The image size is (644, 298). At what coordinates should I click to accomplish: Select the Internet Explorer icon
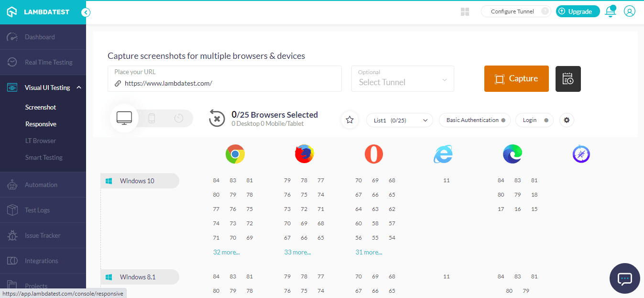[443, 154]
